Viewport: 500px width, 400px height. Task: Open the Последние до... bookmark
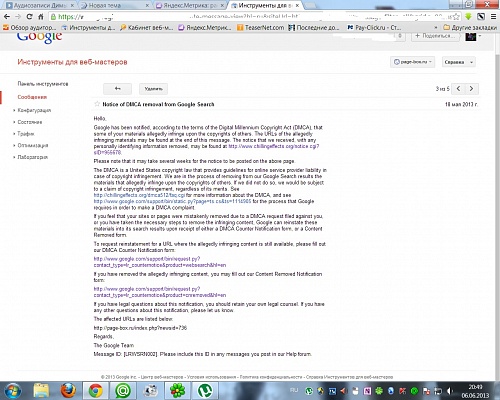(x=314, y=28)
